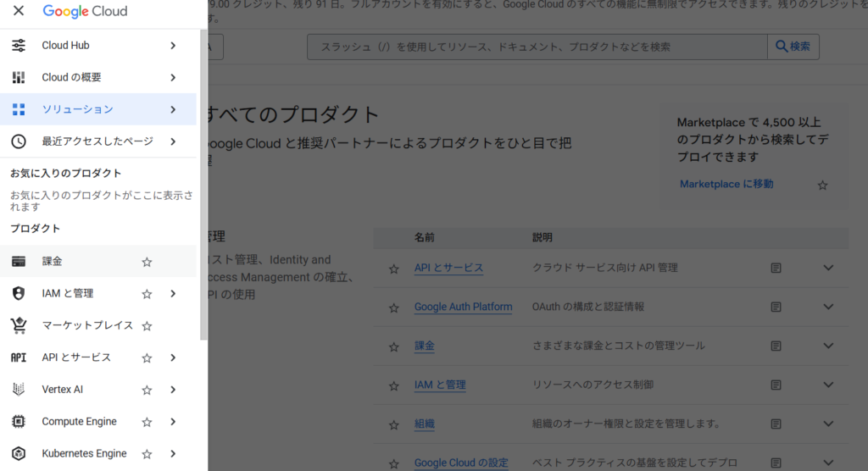Open the ソリューション menu item
Viewport: 868px width, 471px height.
(78, 109)
